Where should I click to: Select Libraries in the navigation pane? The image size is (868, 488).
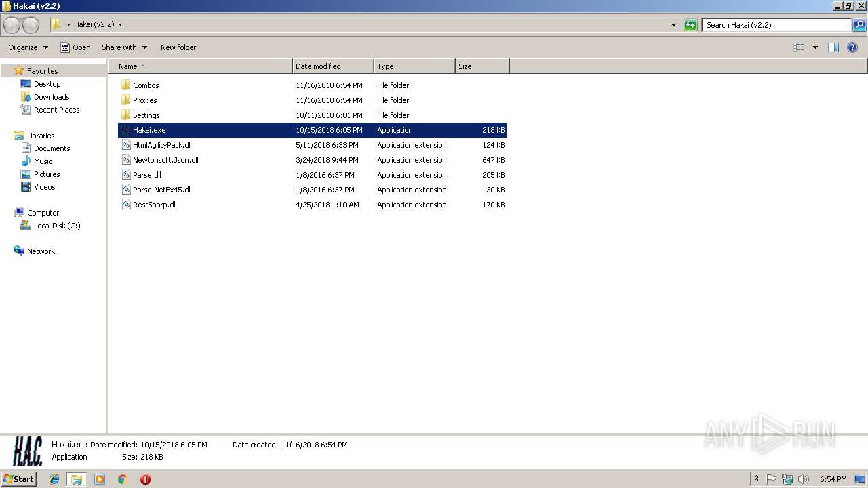tap(41, 136)
